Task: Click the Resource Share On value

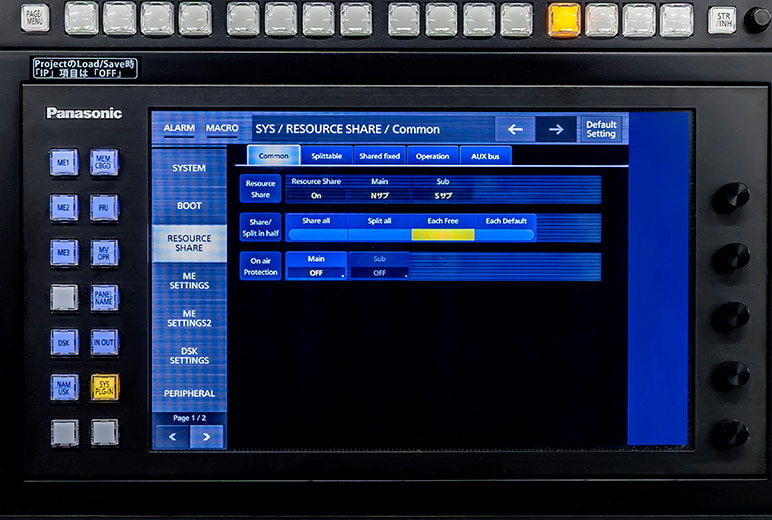Action: 316,196
